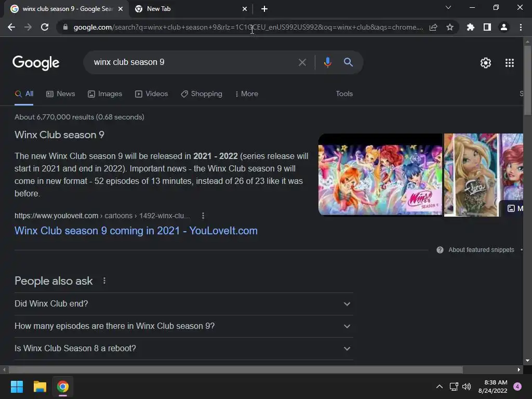Open File Explorer from taskbar

[x=39, y=387]
